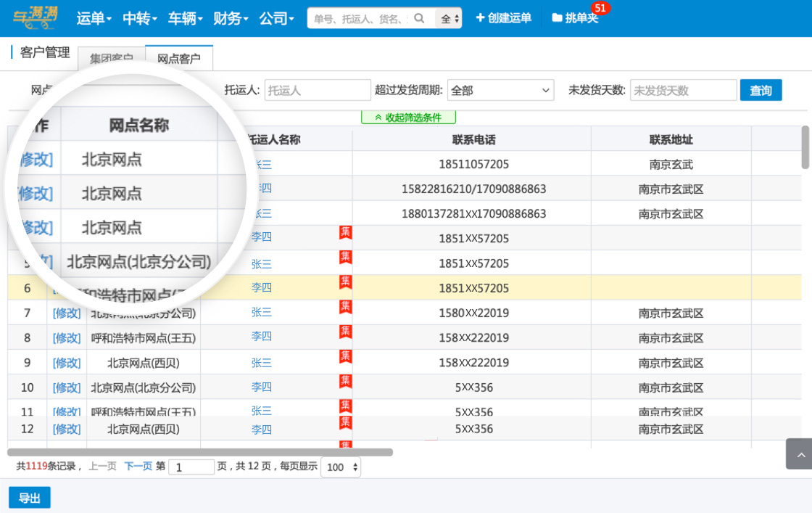Click the plus icon for 创建运单
This screenshot has height=513, width=812.
480,18
